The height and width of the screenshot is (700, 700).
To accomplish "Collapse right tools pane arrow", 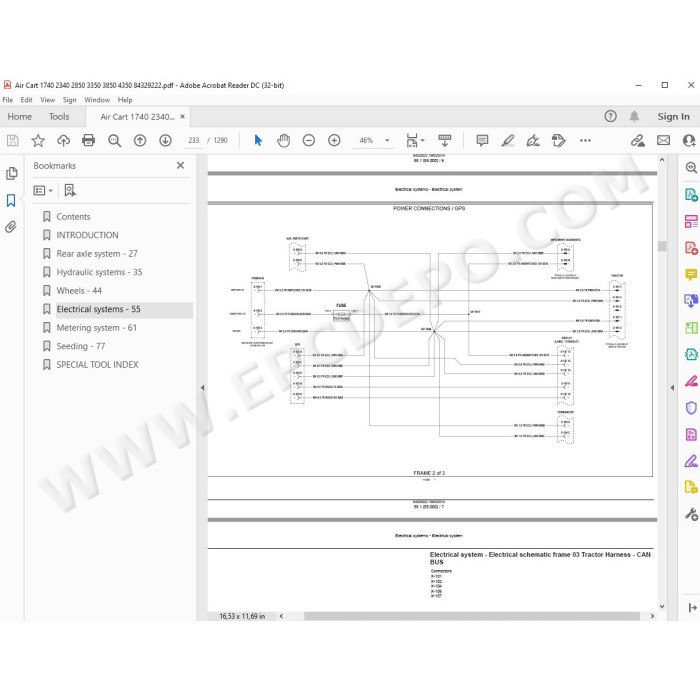I will point(672,388).
